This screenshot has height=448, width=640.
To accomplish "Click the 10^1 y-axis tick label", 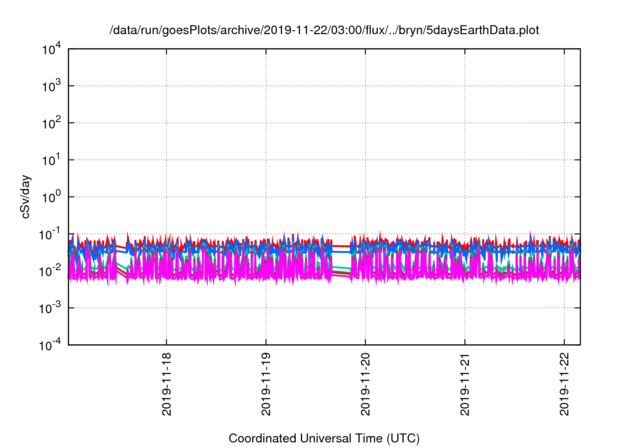I will coord(52,160).
